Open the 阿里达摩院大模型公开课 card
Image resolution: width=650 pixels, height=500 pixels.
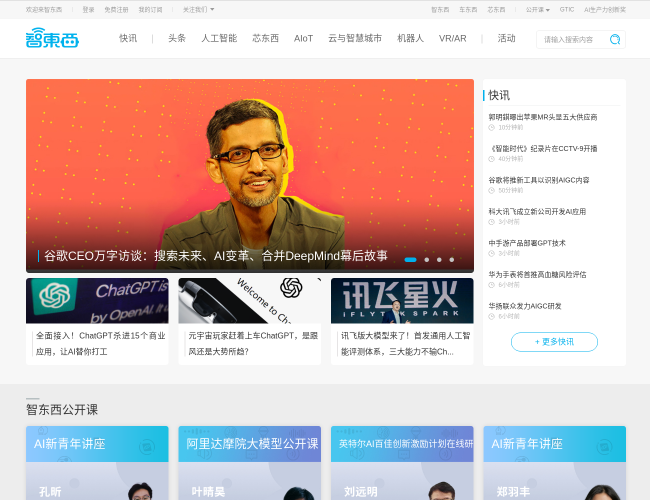pos(250,463)
